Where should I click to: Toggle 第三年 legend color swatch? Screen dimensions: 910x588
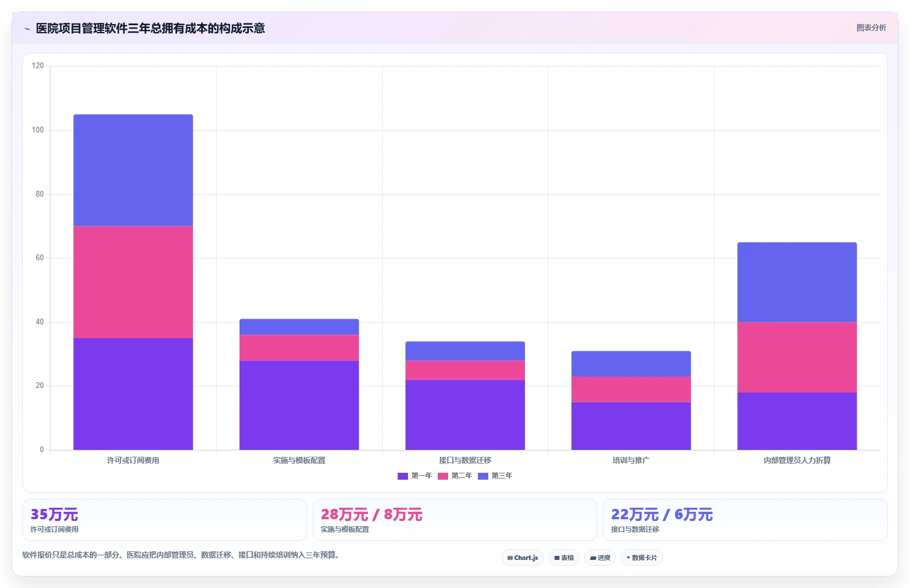(483, 476)
